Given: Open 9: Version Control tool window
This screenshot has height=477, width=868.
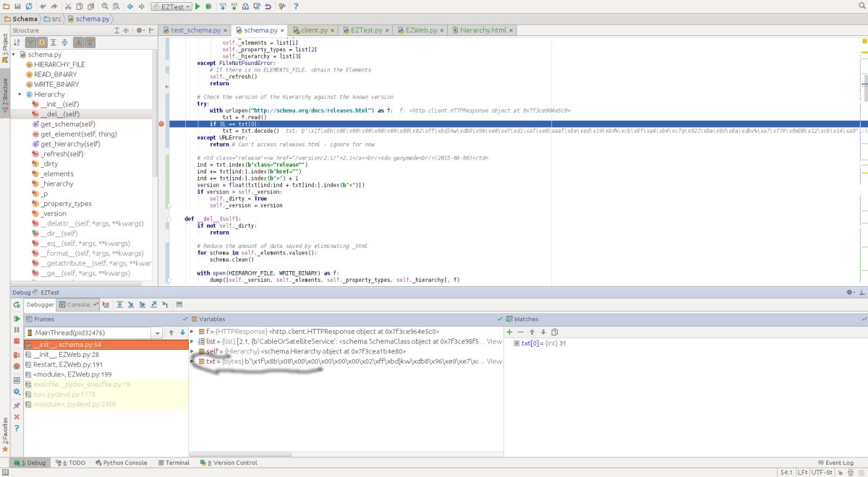Looking at the screenshot, I should pyautogui.click(x=228, y=463).
